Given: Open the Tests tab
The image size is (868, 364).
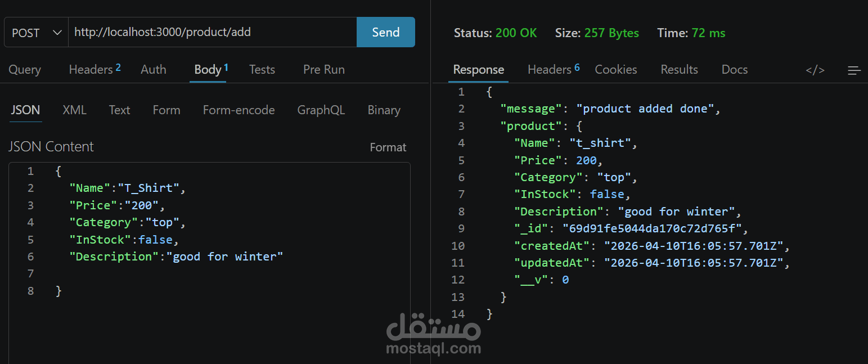Looking at the screenshot, I should coord(262,70).
